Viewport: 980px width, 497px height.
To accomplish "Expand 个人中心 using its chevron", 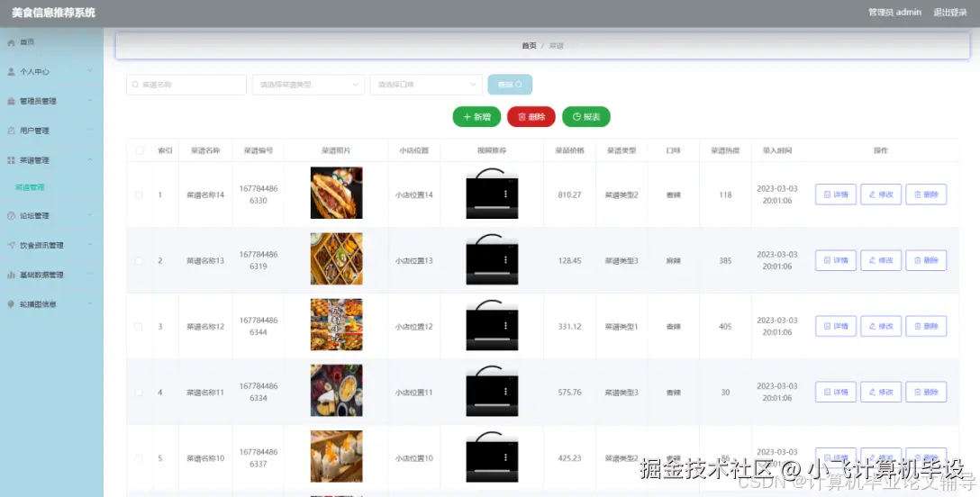I will (90, 71).
